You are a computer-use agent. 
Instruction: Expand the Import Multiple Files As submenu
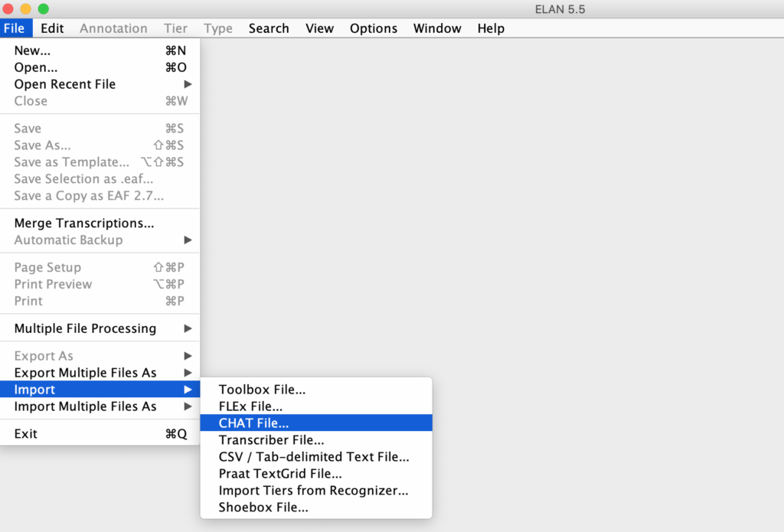pos(100,406)
